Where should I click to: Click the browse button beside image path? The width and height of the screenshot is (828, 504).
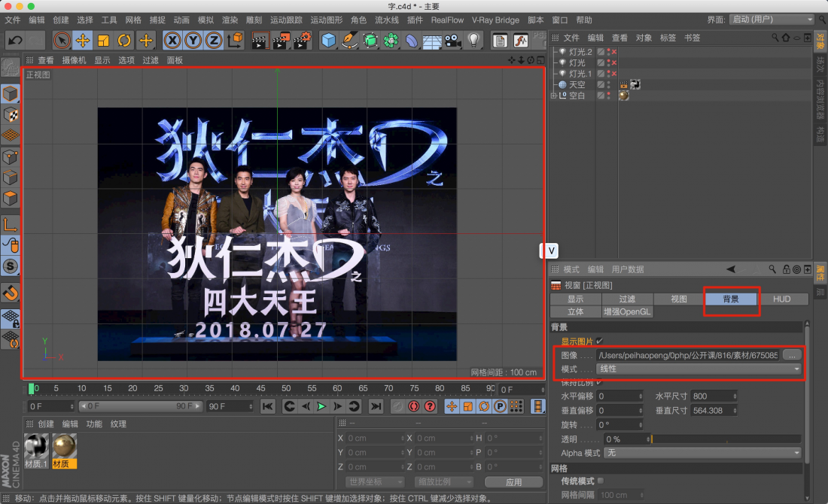click(x=791, y=354)
